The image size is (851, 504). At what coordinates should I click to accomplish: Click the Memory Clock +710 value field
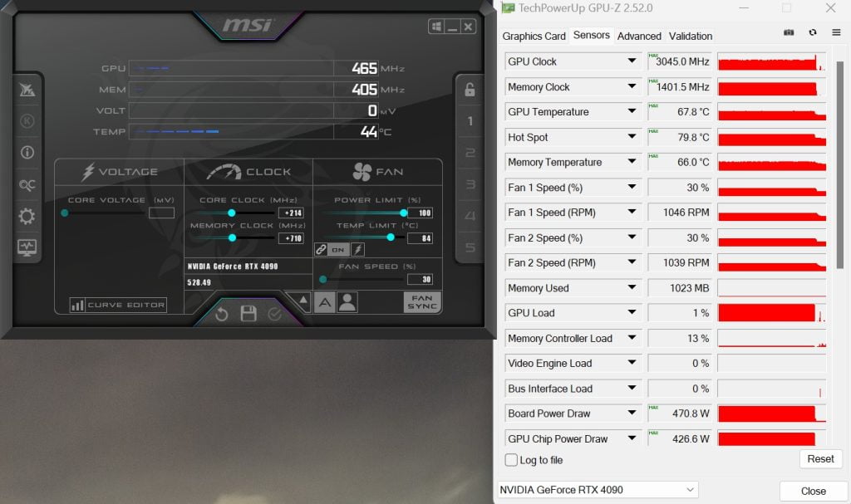[291, 237]
